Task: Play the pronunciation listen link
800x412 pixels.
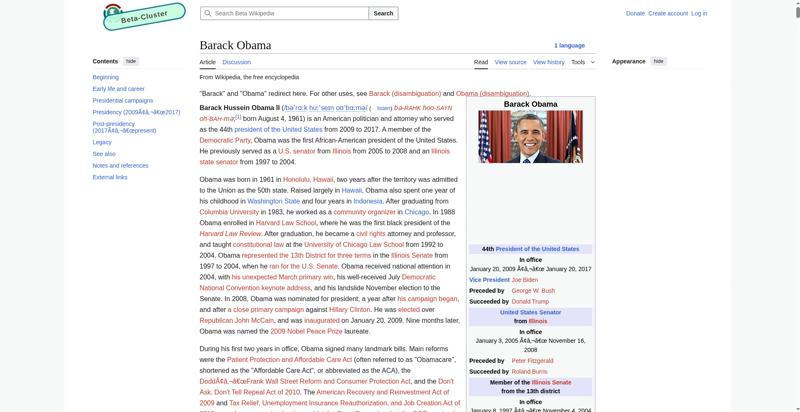Action: (384, 108)
